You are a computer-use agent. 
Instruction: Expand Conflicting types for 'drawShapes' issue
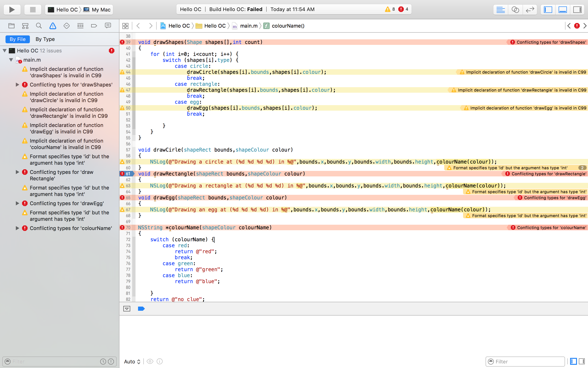pyautogui.click(x=17, y=85)
